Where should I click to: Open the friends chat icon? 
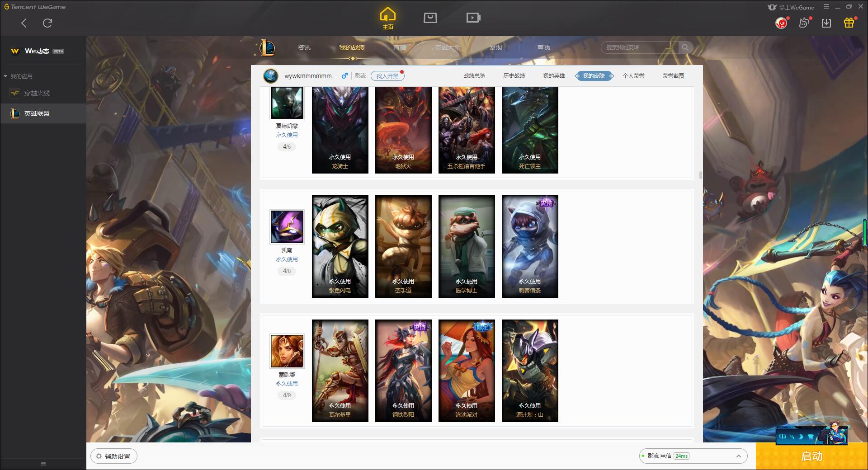point(804,23)
